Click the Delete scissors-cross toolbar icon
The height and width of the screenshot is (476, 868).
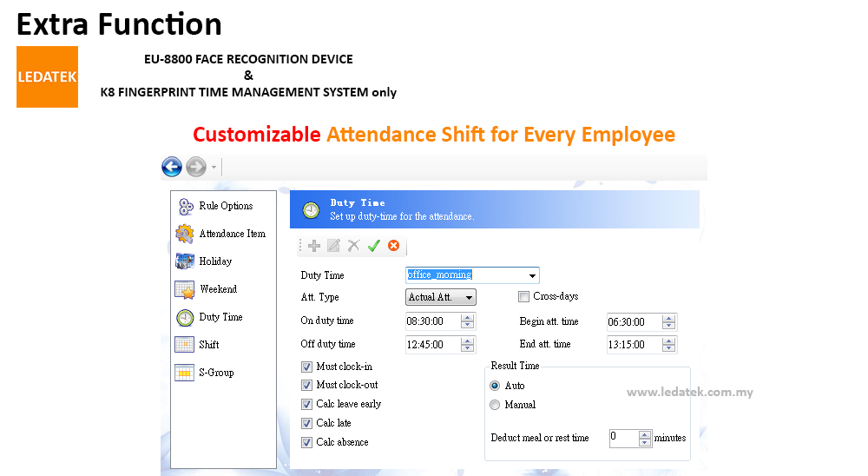[354, 246]
